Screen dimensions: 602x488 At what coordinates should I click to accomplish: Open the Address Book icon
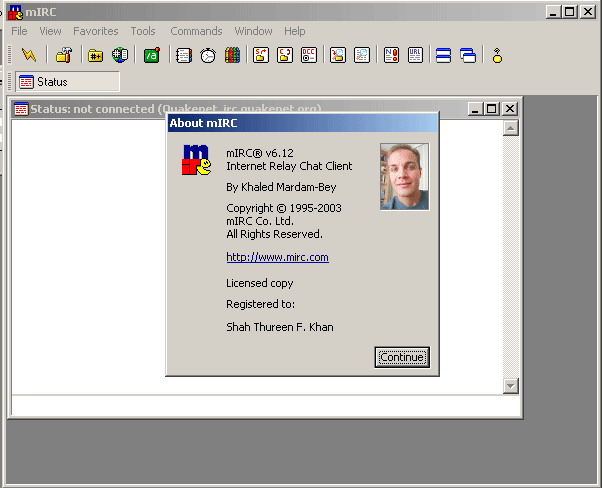[x=184, y=55]
